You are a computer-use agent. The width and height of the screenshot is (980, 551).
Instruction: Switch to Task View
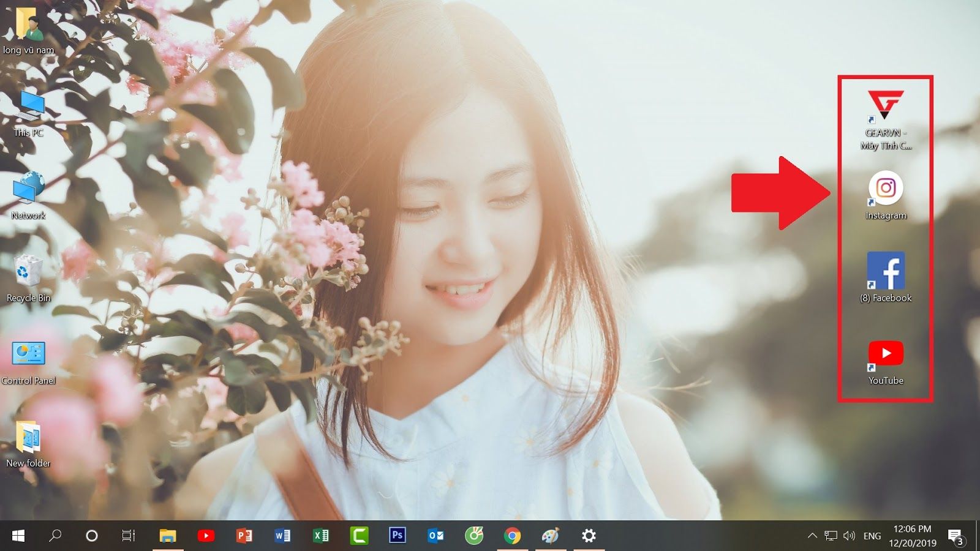128,535
